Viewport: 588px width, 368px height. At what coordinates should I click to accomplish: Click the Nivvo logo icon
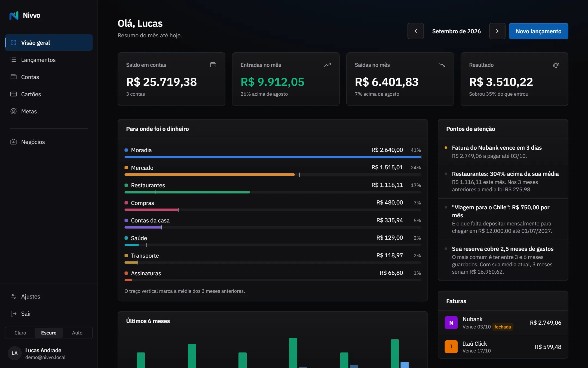point(14,16)
